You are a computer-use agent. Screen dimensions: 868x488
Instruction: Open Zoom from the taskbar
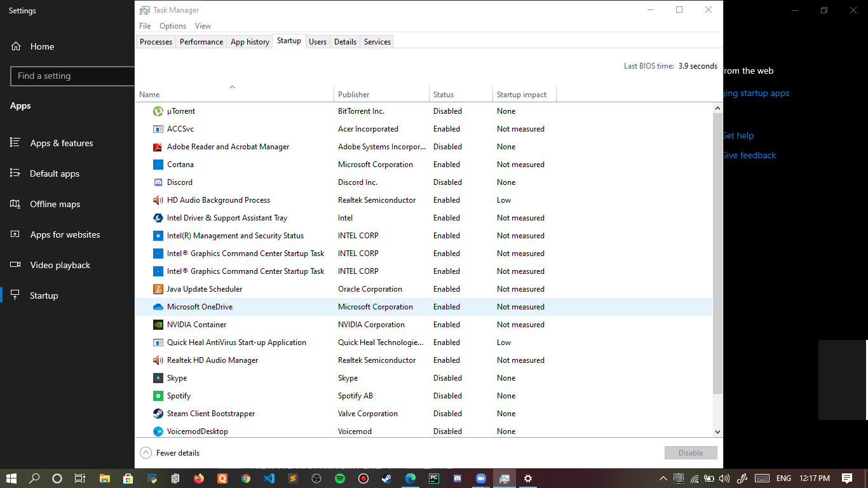(x=481, y=478)
